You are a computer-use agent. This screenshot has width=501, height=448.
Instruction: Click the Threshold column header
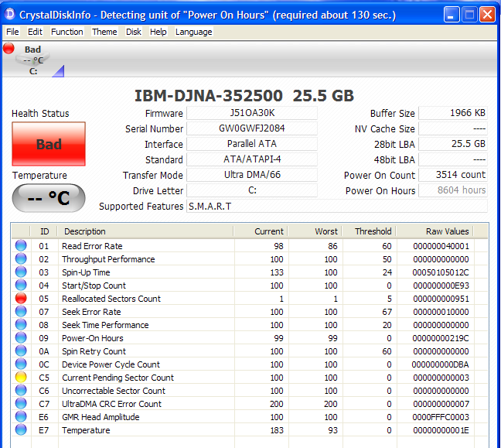pos(369,231)
